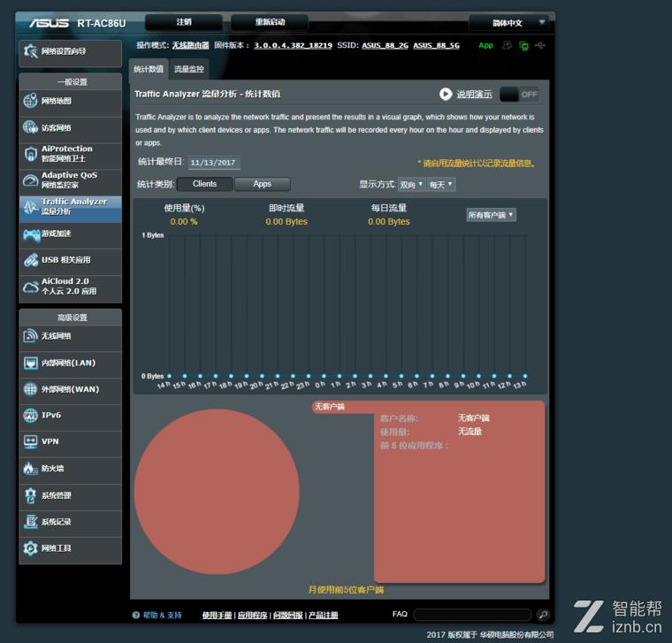
Task: Click the chart data point at 13h
Action: (x=524, y=376)
